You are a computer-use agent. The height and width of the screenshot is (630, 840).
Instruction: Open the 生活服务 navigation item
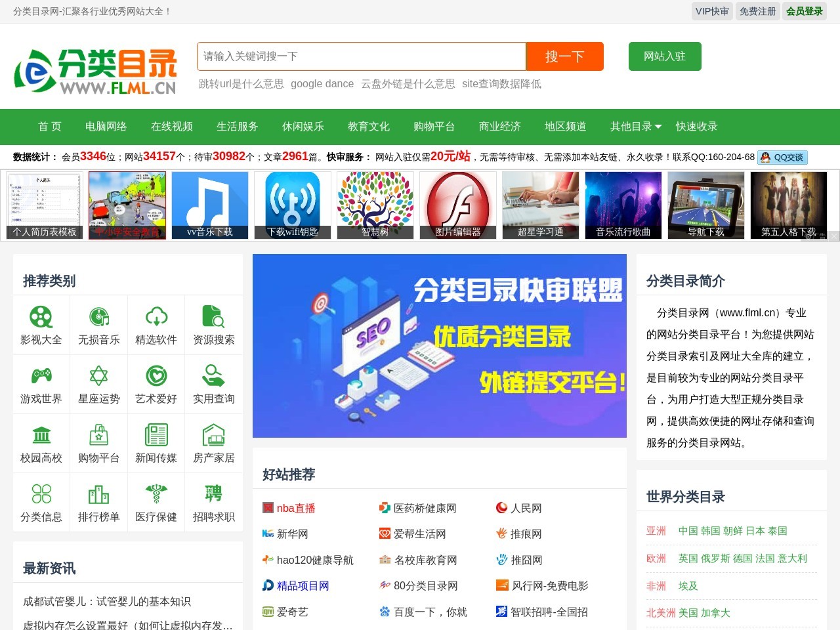238,127
